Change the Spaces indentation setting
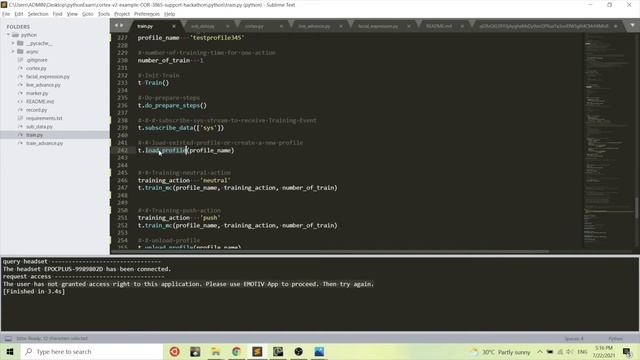The image size is (640, 360). pyautogui.click(x=574, y=339)
